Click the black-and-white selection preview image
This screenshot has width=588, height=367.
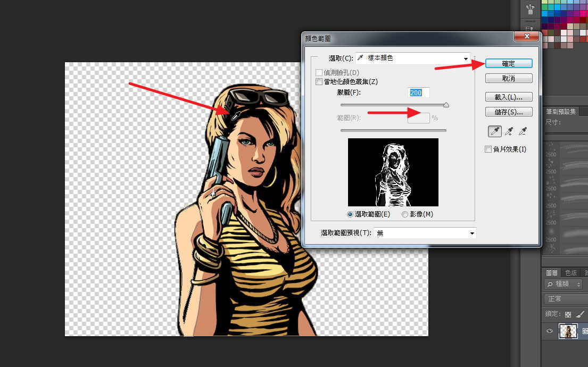(x=393, y=172)
